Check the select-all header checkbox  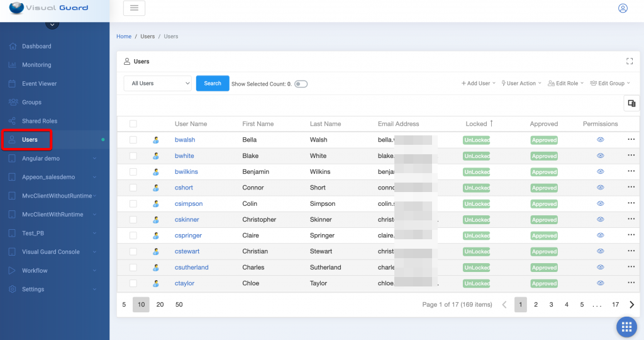pyautogui.click(x=133, y=124)
